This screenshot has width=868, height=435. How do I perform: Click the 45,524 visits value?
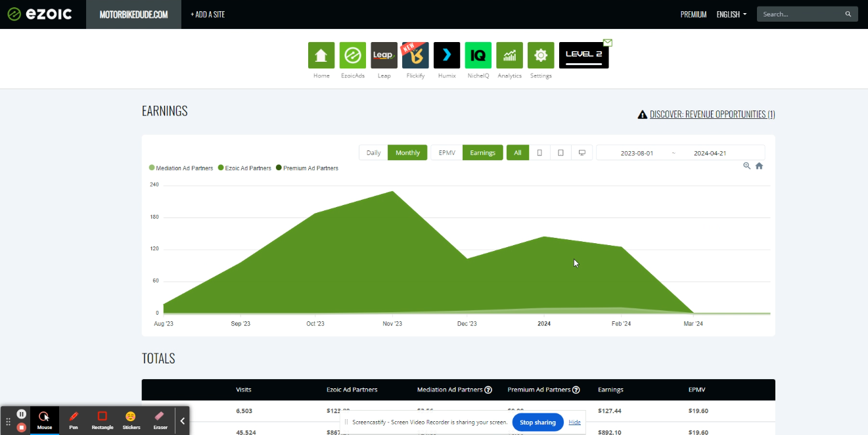(246, 432)
